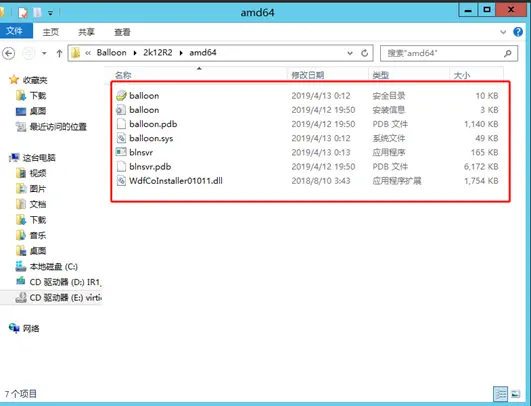531x406 pixels.
Task: Sort by the 大小 column header
Action: pos(462,75)
